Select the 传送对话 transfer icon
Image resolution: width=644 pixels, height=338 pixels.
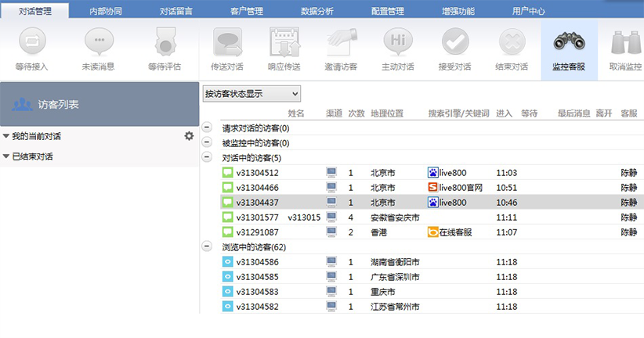[x=227, y=41]
